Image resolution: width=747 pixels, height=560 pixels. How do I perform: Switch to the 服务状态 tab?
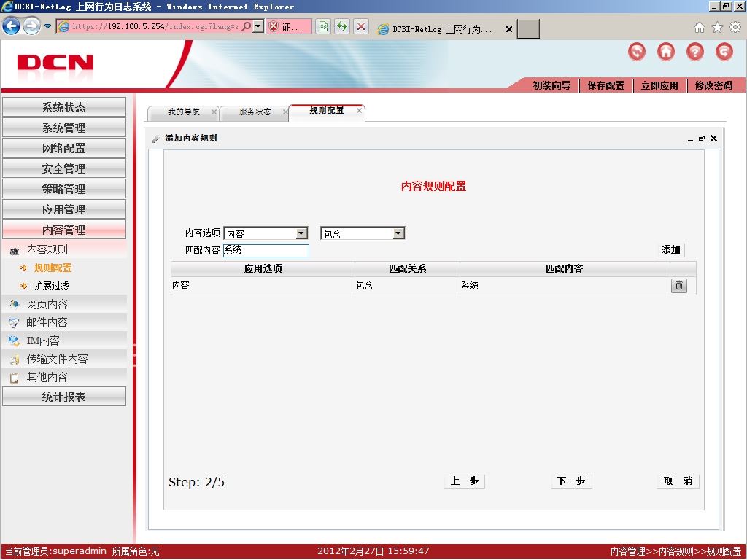[255, 112]
